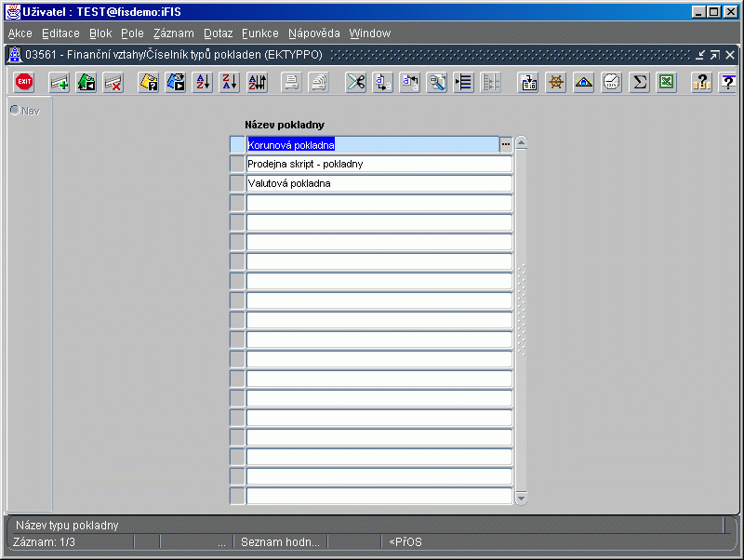Open the Dotaz menu

tap(219, 33)
